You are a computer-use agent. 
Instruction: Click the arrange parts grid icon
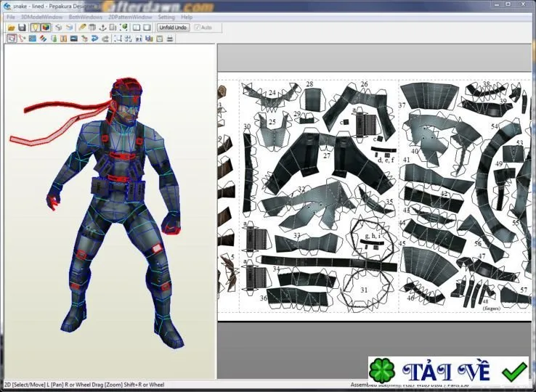coord(128,38)
